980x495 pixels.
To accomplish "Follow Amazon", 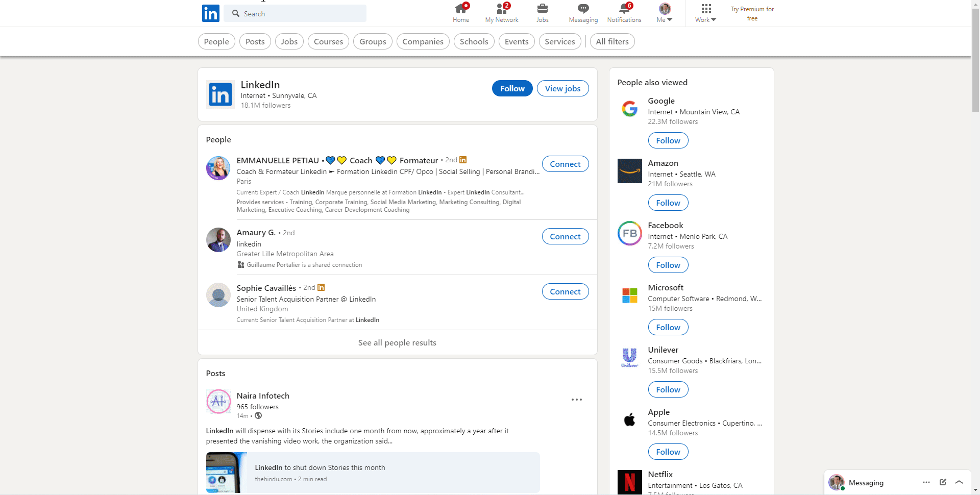I will point(668,203).
